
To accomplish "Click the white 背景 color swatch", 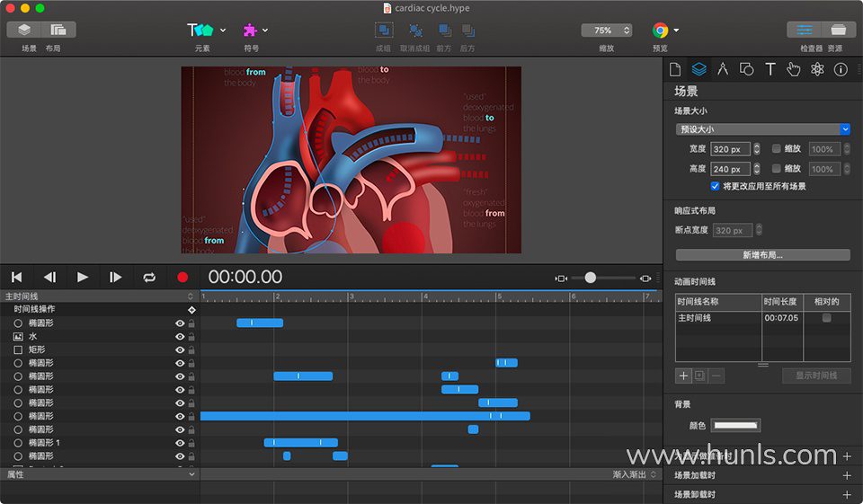I will (x=735, y=425).
